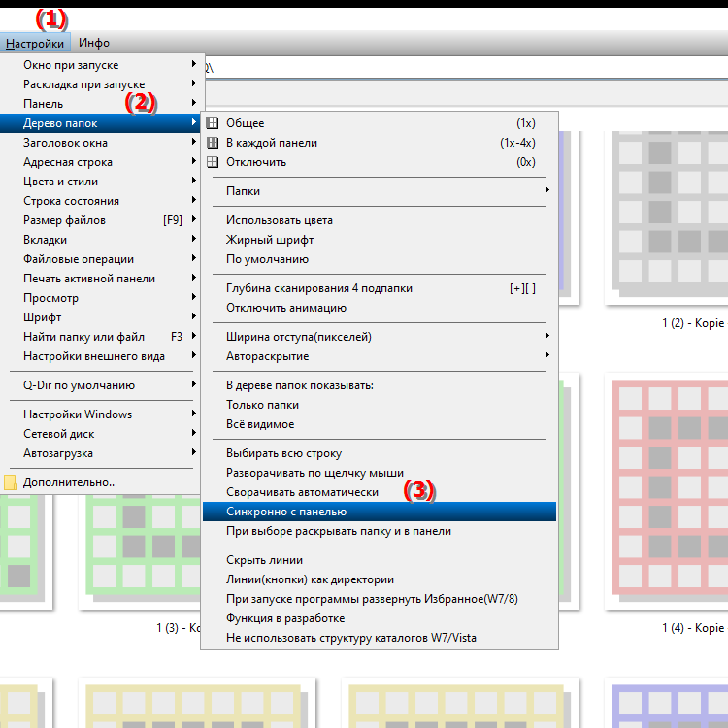Toggle Линии(кнопки) как директории
The image size is (728, 728).
[x=380, y=579]
